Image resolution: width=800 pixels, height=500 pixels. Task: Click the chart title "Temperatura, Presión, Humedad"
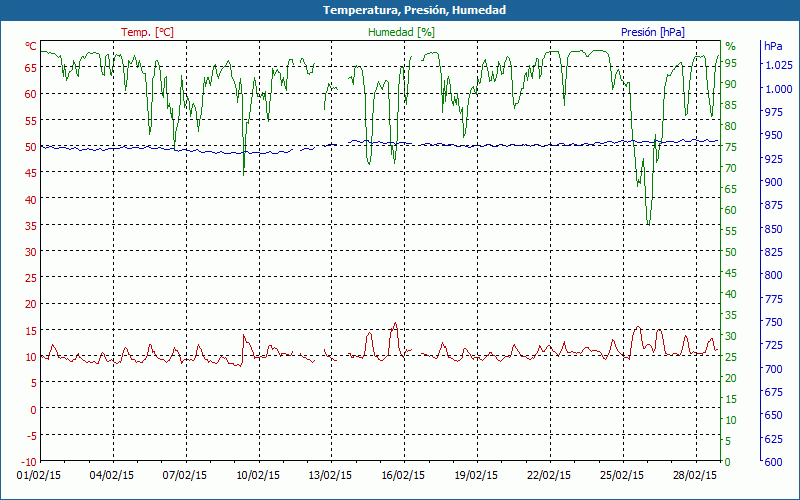[414, 10]
